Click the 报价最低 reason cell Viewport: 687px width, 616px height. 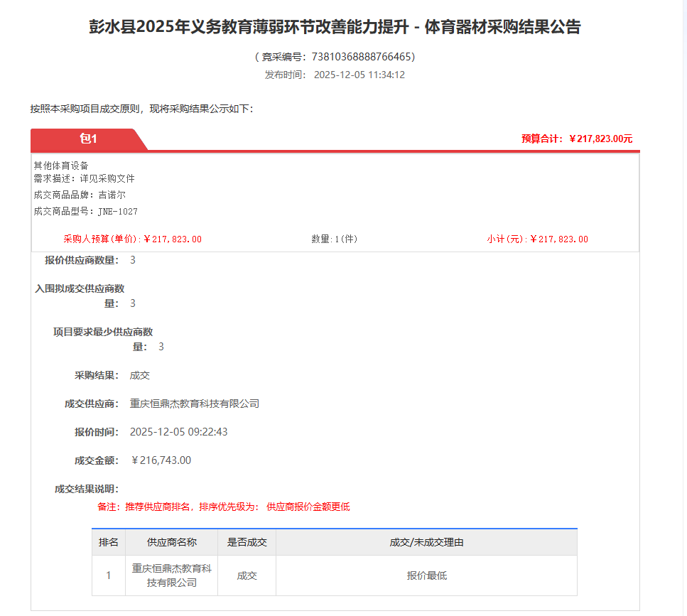pyautogui.click(x=426, y=576)
